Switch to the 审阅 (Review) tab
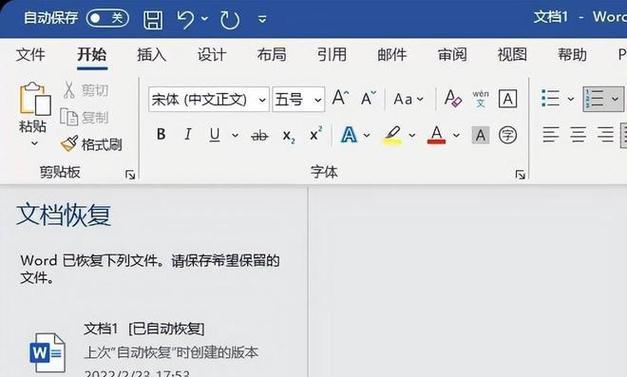This screenshot has width=627, height=377. tap(452, 54)
